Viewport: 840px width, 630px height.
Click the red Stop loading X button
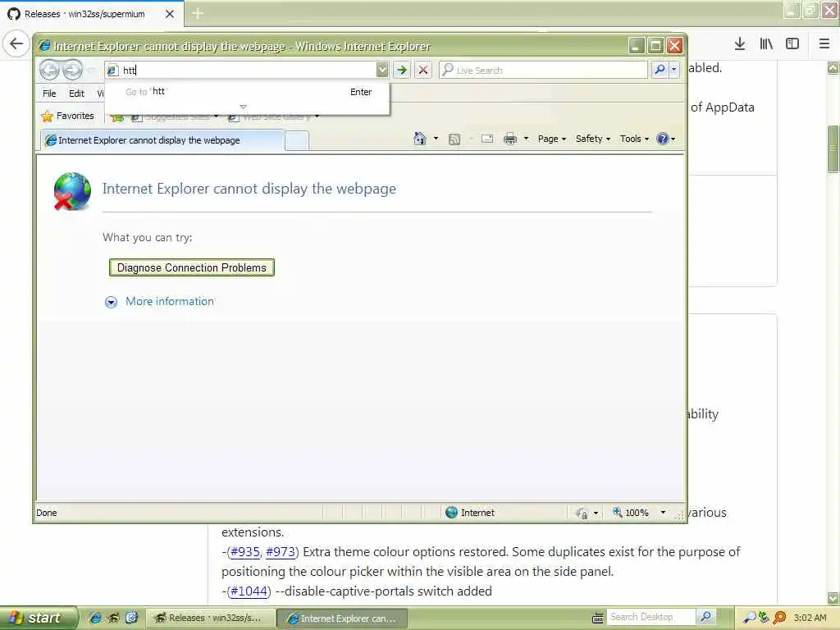tap(422, 70)
